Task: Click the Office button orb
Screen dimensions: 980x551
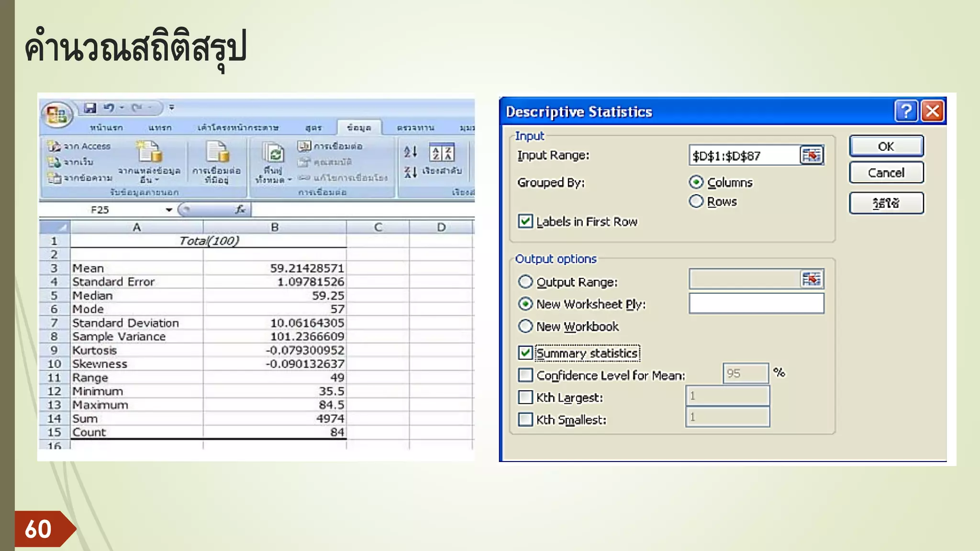Action: [x=57, y=115]
